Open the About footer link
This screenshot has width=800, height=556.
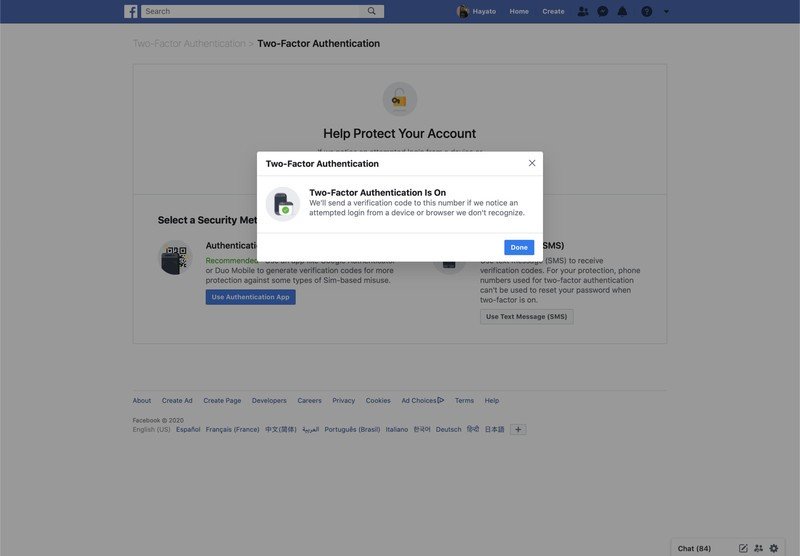[x=142, y=400]
